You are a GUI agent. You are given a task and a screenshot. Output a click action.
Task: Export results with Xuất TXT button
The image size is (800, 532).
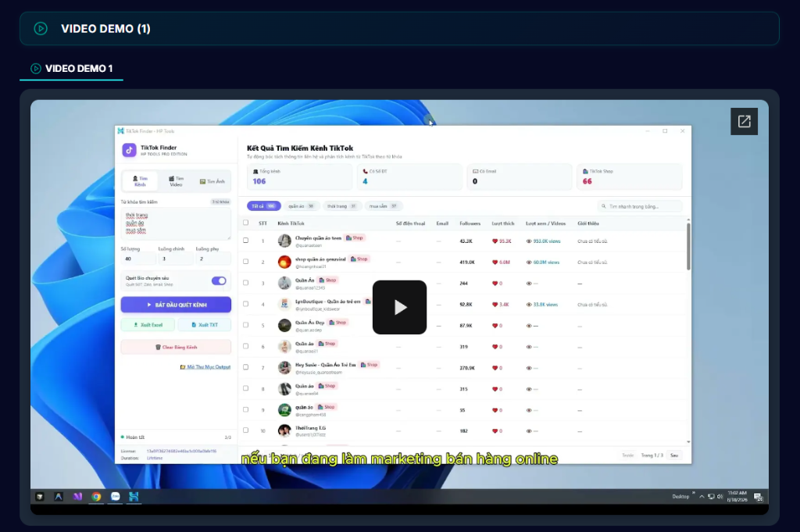pyautogui.click(x=204, y=324)
